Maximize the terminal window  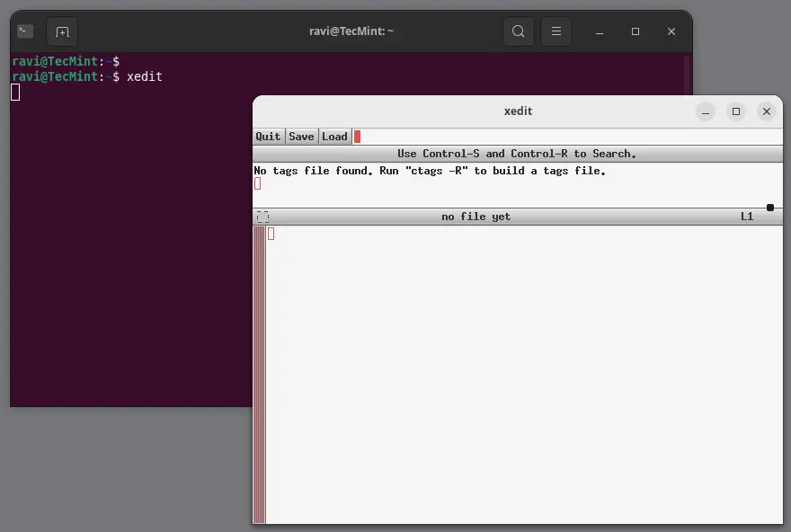[635, 31]
